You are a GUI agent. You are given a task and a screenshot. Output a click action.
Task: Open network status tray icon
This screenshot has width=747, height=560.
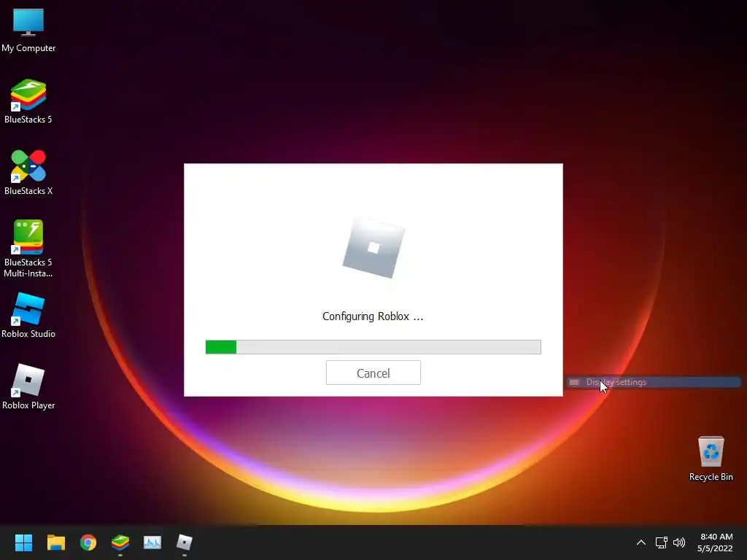[x=661, y=542]
